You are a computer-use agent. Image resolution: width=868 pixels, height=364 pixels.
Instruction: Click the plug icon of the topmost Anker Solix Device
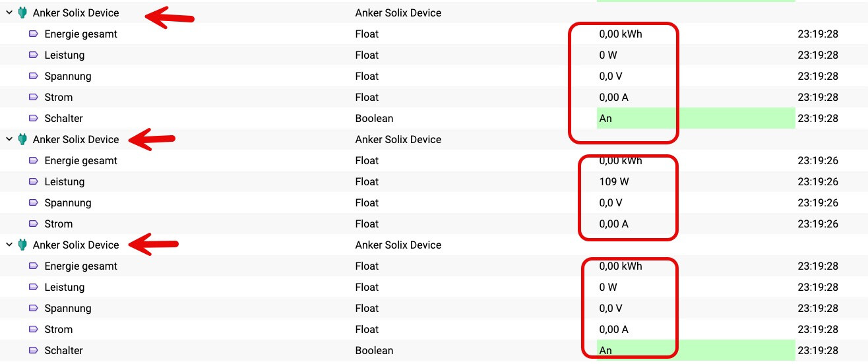[22, 13]
